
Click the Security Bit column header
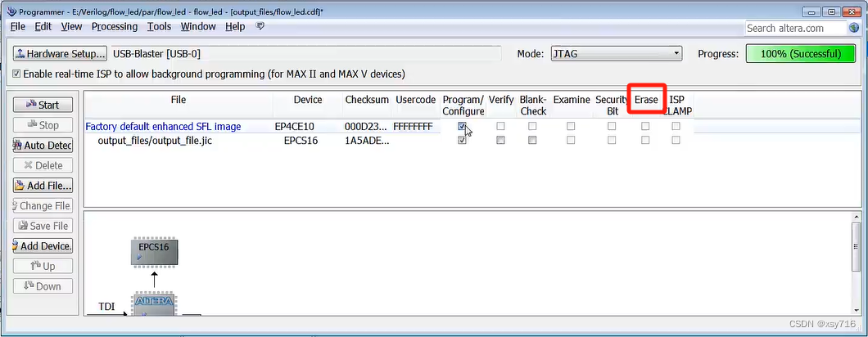(611, 106)
